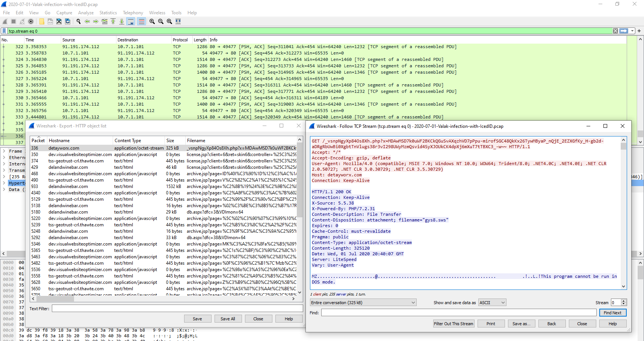Click the capture options gear icon
644x341 pixels.
(x=31, y=21)
